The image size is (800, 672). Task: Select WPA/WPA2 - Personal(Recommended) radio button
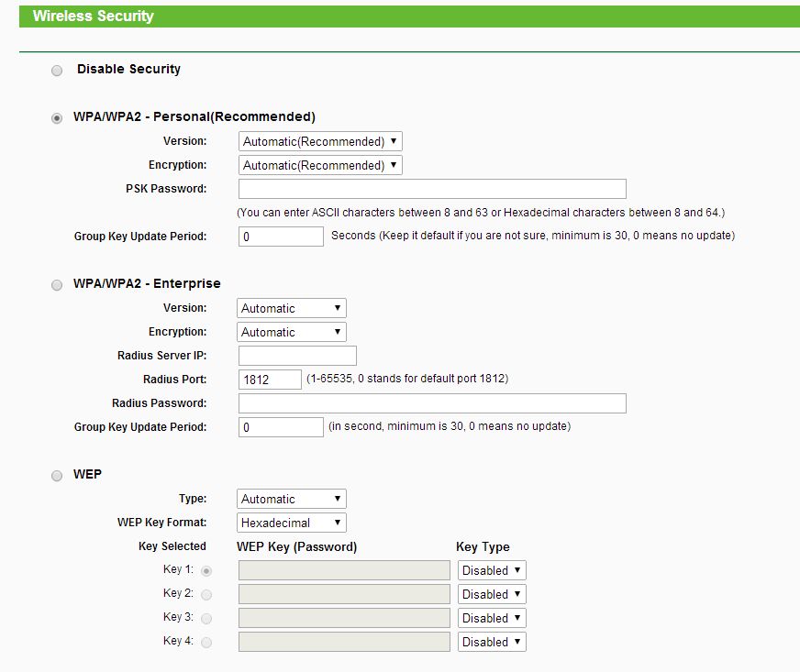click(57, 118)
